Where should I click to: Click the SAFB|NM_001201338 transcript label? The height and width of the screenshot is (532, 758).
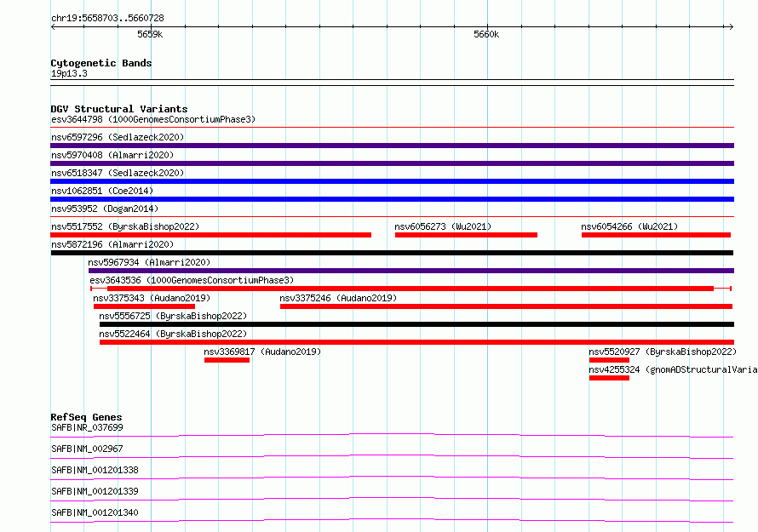pos(95,470)
